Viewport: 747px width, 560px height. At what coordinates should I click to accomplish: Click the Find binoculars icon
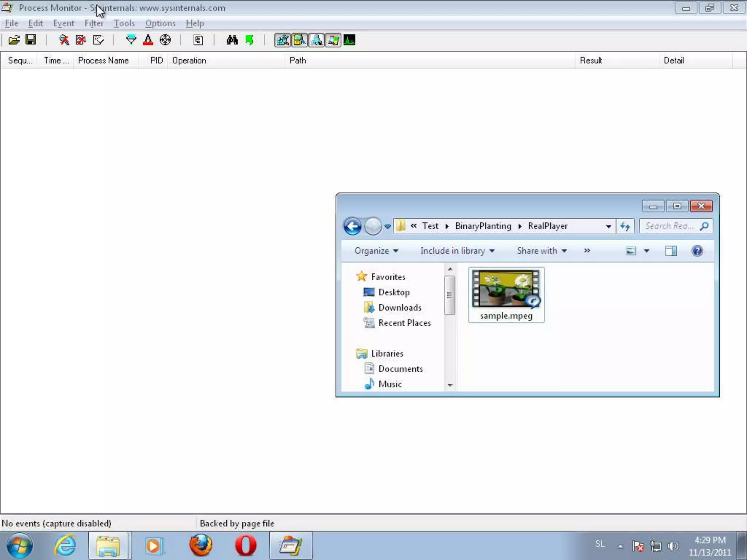point(232,40)
